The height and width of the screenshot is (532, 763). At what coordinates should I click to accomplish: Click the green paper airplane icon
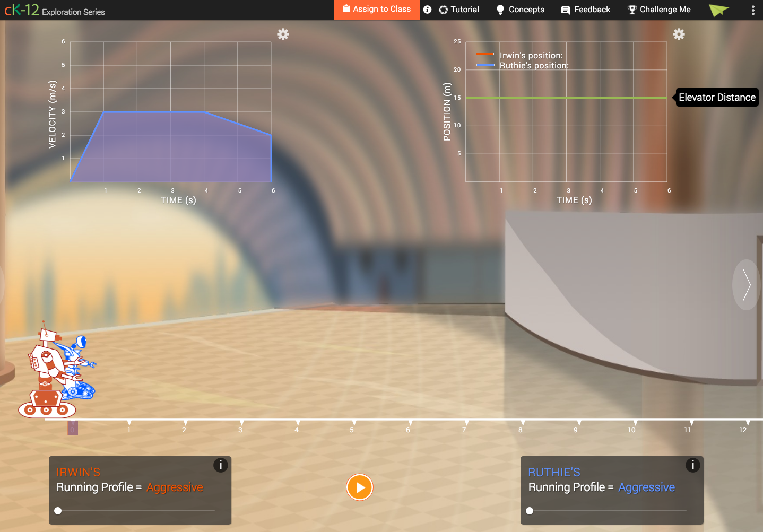[718, 10]
